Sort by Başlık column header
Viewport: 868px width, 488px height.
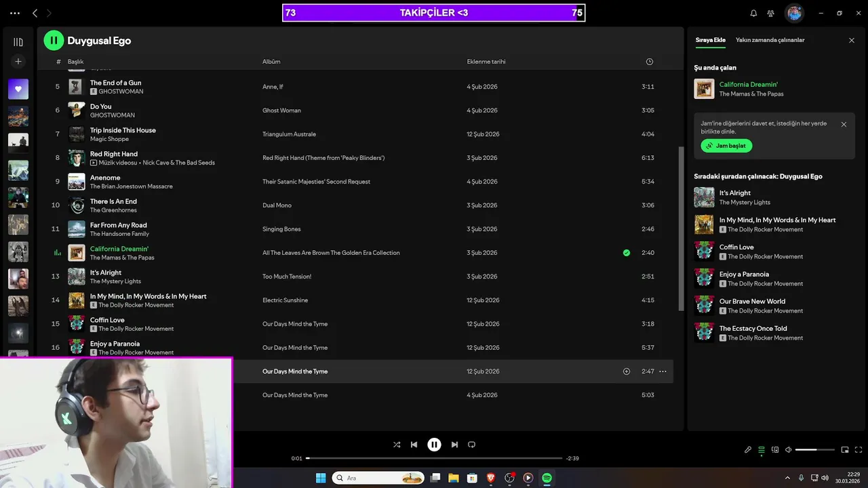75,62
